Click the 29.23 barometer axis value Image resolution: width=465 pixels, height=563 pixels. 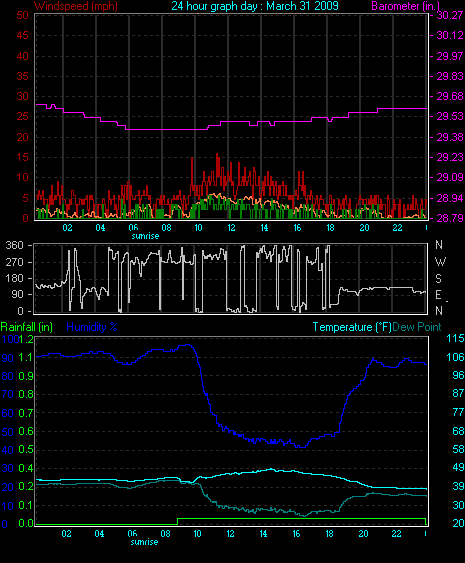pyautogui.click(x=450, y=157)
